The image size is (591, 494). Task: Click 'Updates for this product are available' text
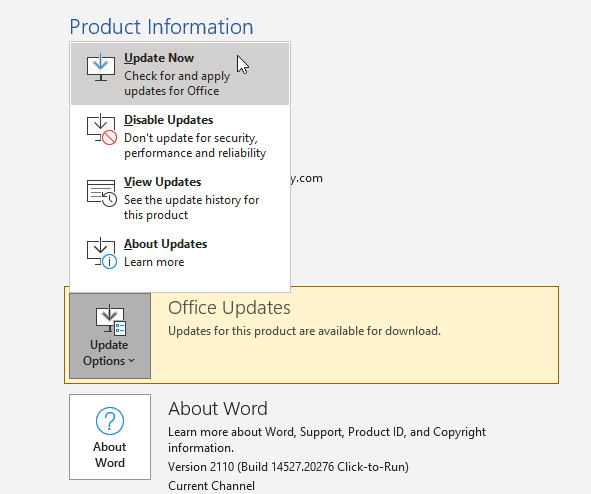pos(304,331)
